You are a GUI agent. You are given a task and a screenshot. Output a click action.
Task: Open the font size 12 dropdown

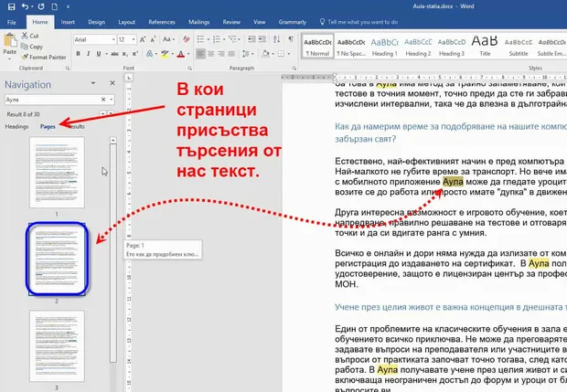coord(134,39)
